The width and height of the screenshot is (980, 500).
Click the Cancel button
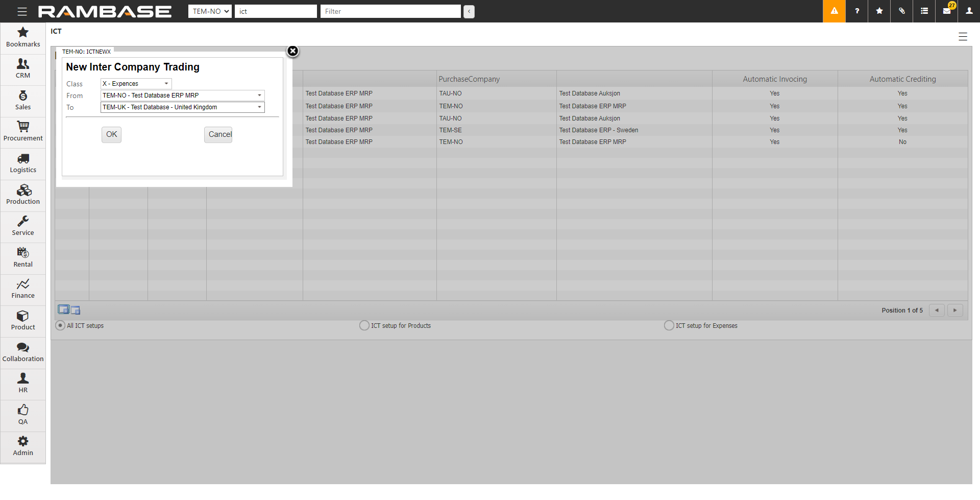click(218, 135)
